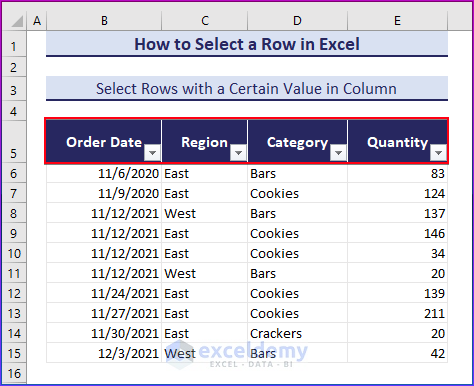Screen dimensions: 474x386
Task: Click the 'Order Date' header text
Action: click(x=104, y=142)
